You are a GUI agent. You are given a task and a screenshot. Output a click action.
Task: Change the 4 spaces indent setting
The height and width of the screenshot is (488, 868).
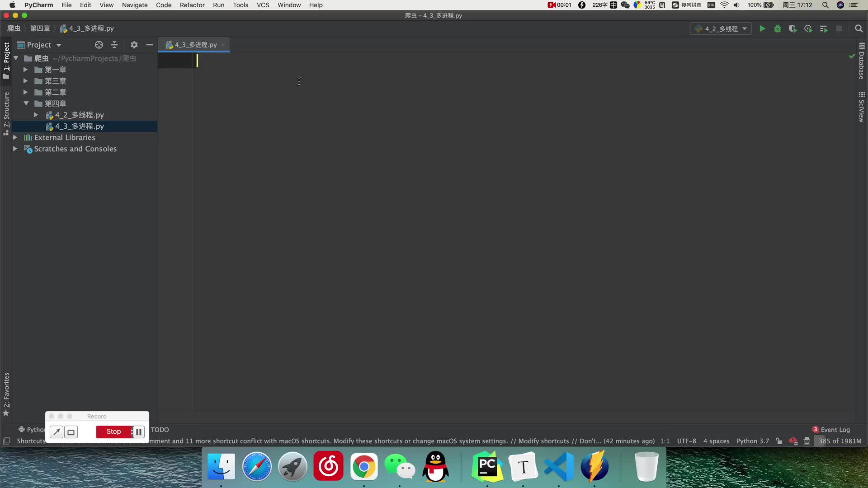[x=716, y=441]
